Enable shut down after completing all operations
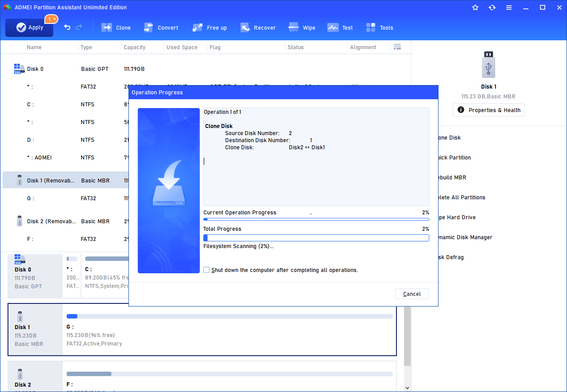This screenshot has width=567, height=392. (206, 269)
